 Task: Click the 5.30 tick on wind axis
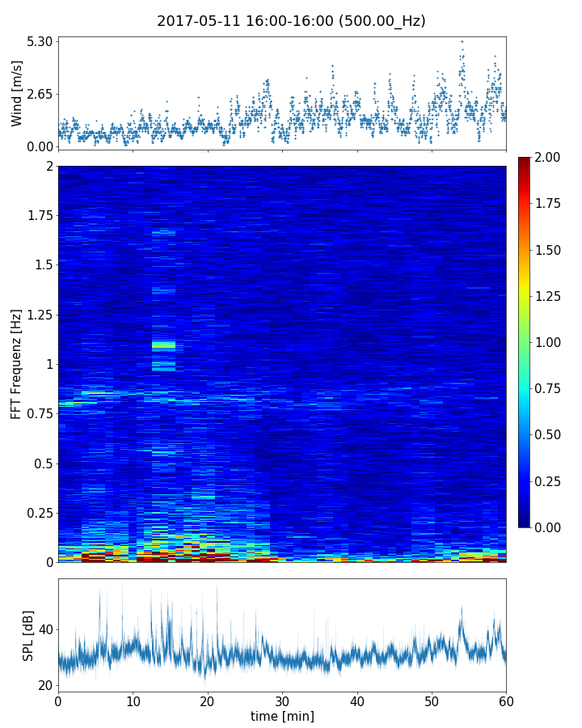[39, 41]
